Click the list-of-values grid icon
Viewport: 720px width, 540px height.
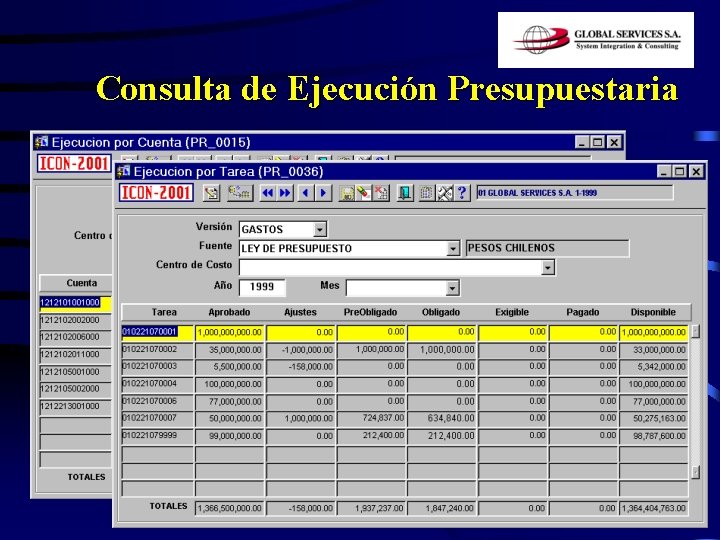427,193
